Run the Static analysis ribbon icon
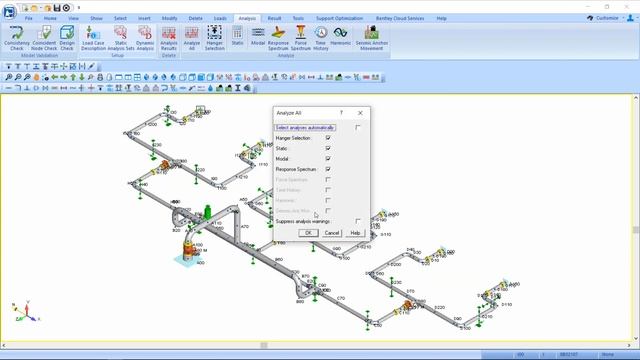Viewport: 640px width, 360px height. (237, 36)
